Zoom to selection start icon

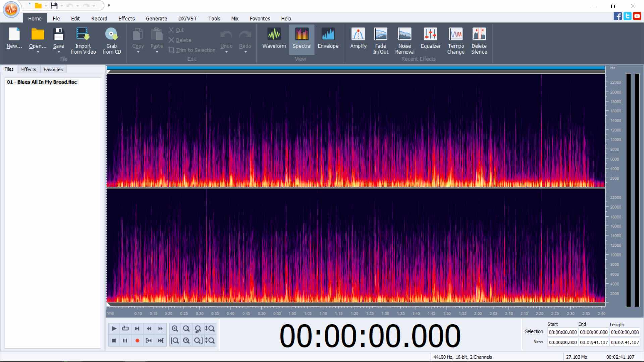pos(175,340)
